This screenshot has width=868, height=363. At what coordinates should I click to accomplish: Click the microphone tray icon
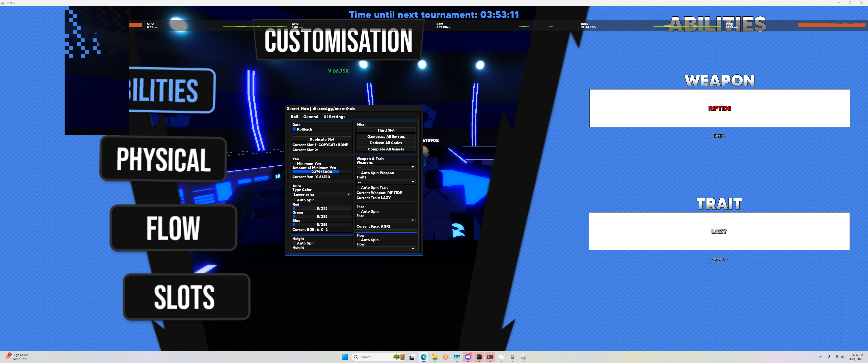(x=829, y=357)
